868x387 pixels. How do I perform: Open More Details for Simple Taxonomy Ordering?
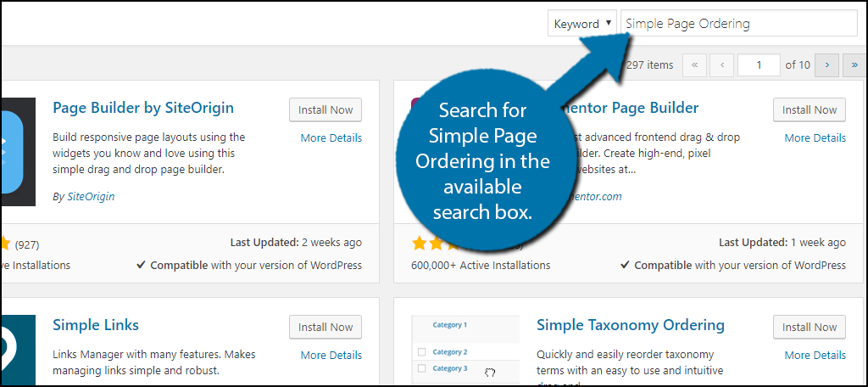point(815,355)
